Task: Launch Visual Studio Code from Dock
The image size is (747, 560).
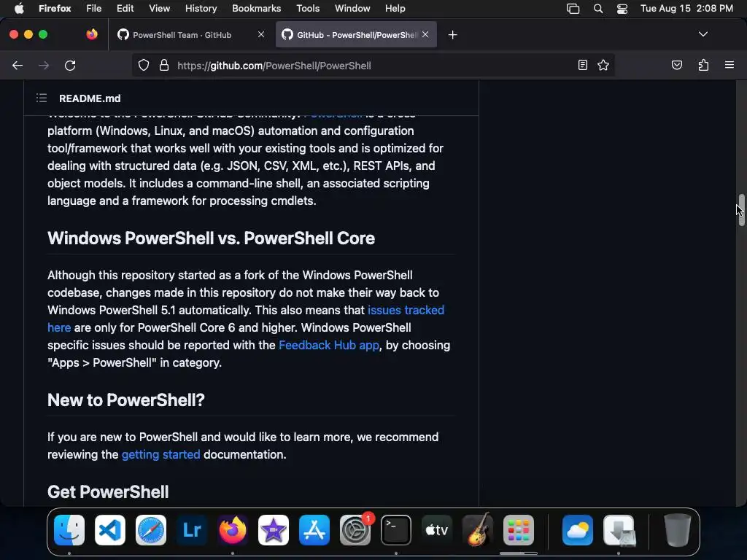Action: (x=110, y=530)
